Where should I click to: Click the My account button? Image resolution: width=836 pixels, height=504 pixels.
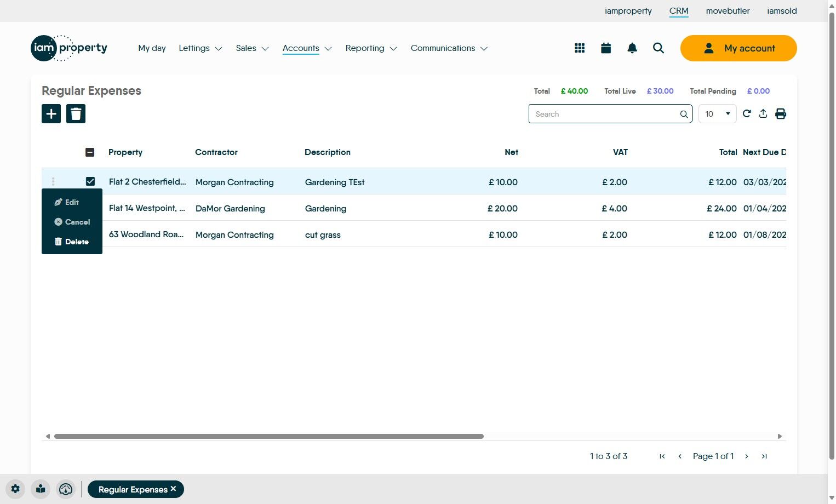tap(738, 48)
